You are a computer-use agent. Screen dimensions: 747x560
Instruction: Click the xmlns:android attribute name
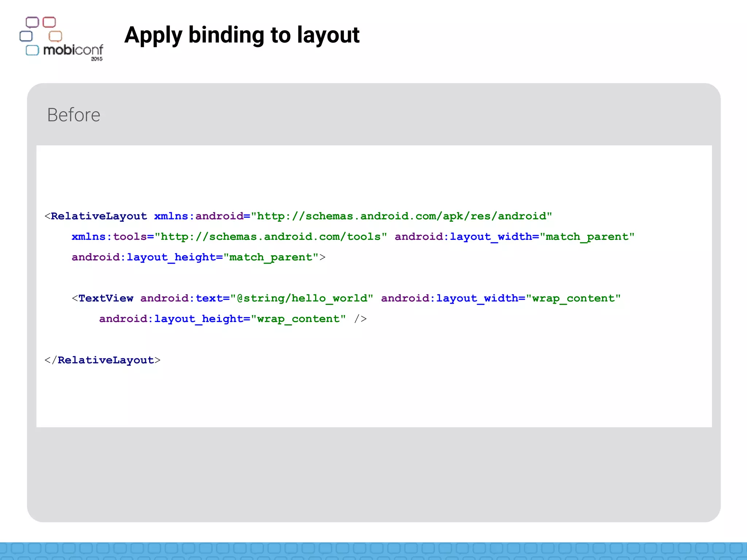click(199, 216)
